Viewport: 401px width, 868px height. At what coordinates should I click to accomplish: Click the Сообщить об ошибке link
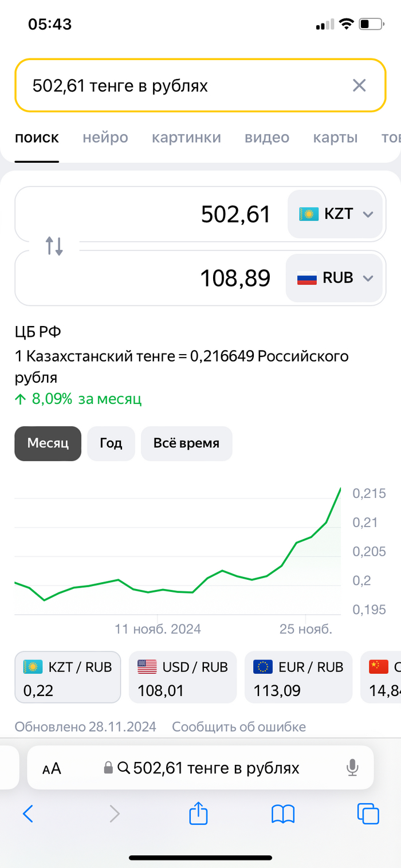[239, 727]
